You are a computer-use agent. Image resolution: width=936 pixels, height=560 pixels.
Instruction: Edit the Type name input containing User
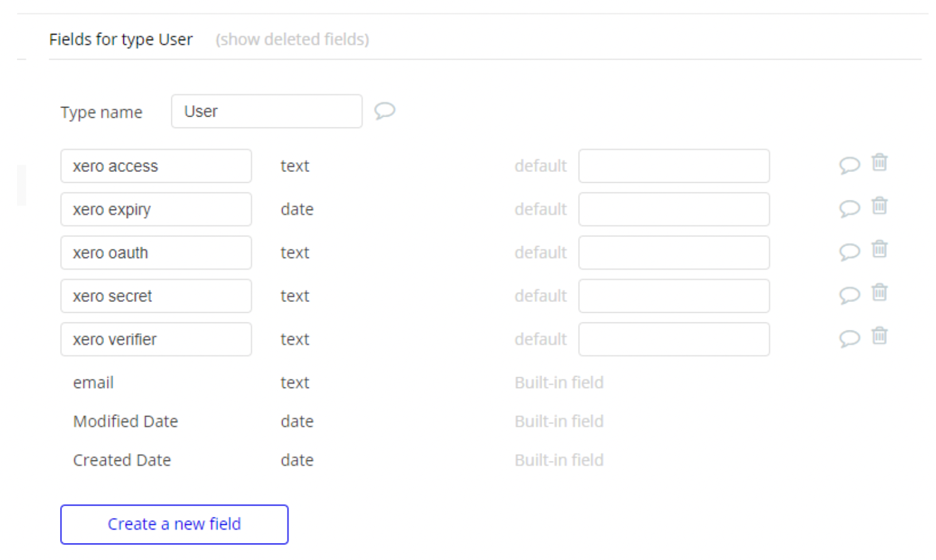tap(266, 112)
